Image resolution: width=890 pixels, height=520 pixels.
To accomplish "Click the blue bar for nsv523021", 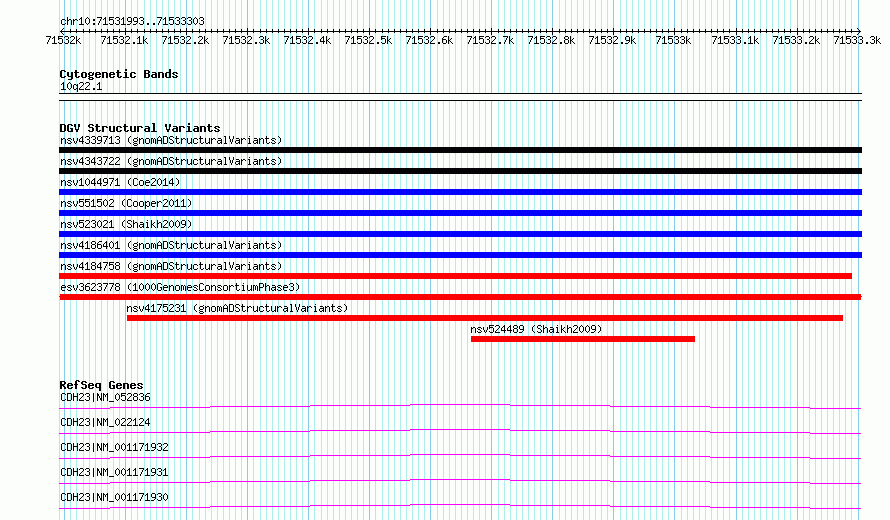I will (x=460, y=234).
